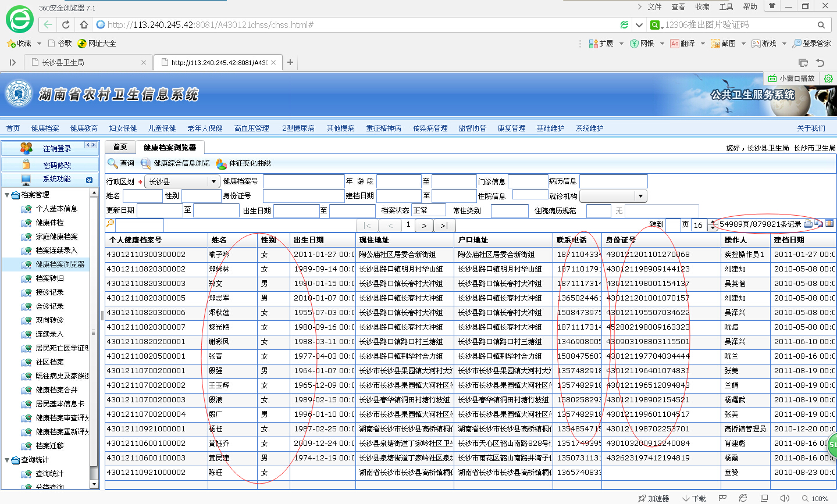Click the 下载 downloads button
837x504 pixels.
694,498
